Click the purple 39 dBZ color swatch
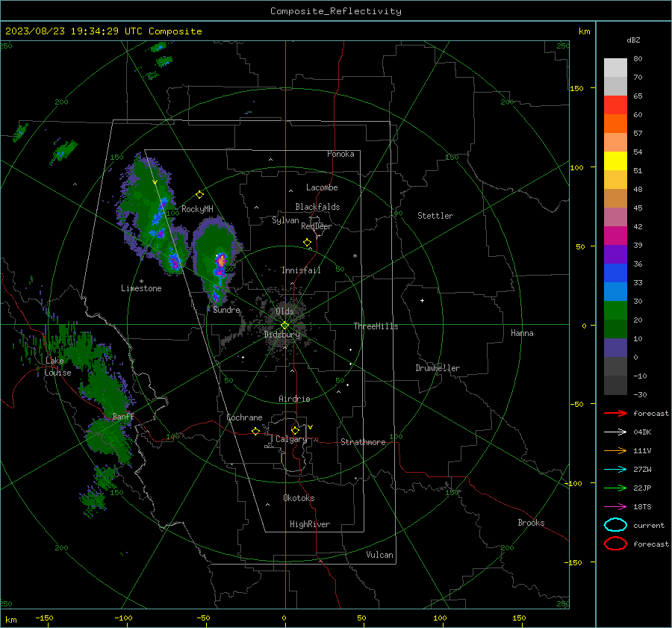The image size is (672, 628). 615,255
